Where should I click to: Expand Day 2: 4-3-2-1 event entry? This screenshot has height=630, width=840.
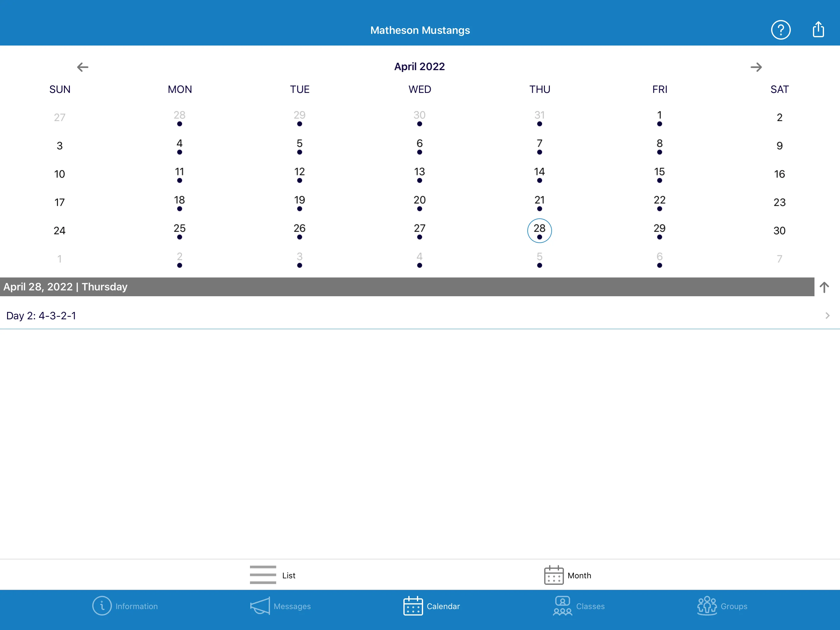pyautogui.click(x=827, y=315)
